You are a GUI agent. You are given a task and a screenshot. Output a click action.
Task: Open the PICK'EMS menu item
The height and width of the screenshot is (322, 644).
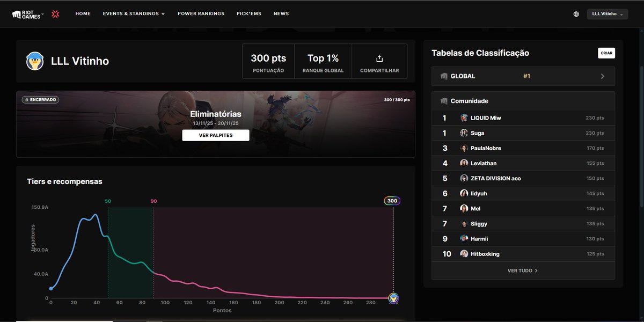[x=248, y=14]
